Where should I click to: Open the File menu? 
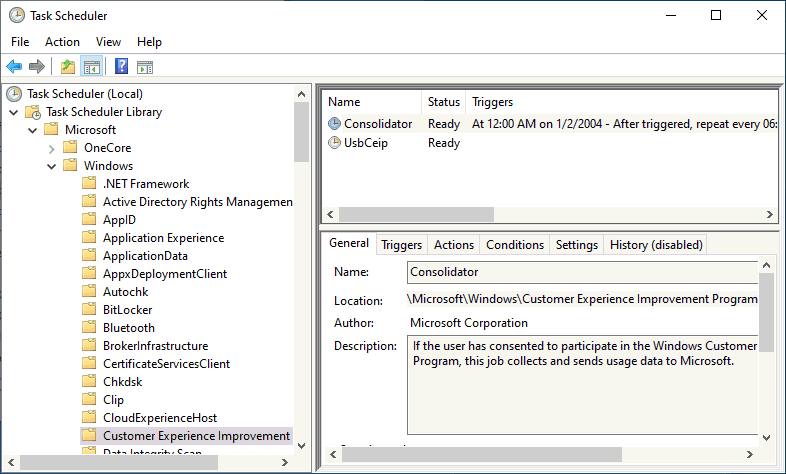coord(20,42)
